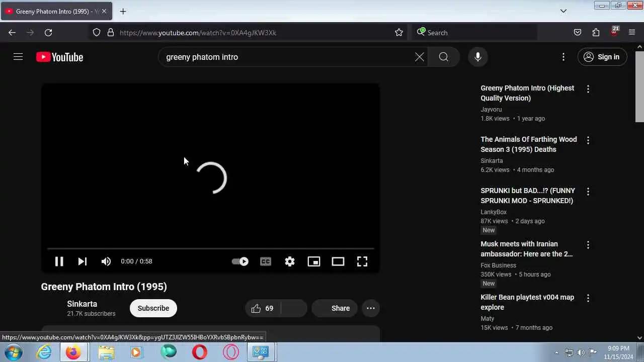644x362 pixels.
Task: Go to the YouTube home logo
Action: tap(59, 57)
